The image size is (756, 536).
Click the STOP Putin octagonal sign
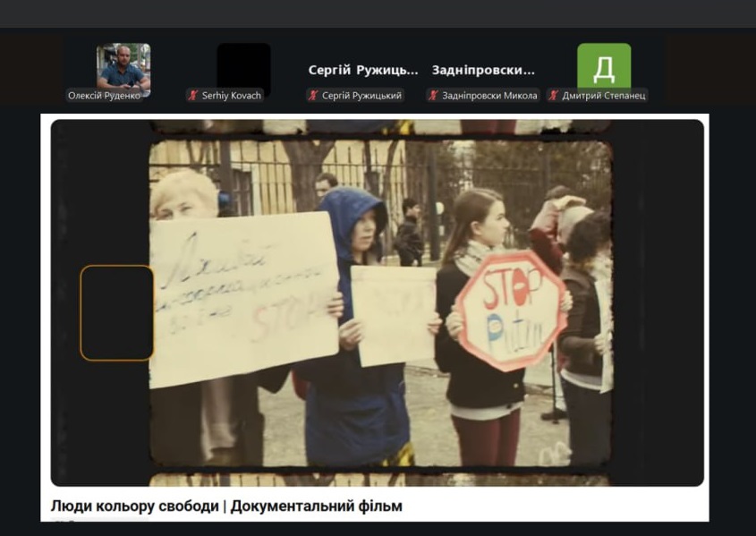click(512, 310)
